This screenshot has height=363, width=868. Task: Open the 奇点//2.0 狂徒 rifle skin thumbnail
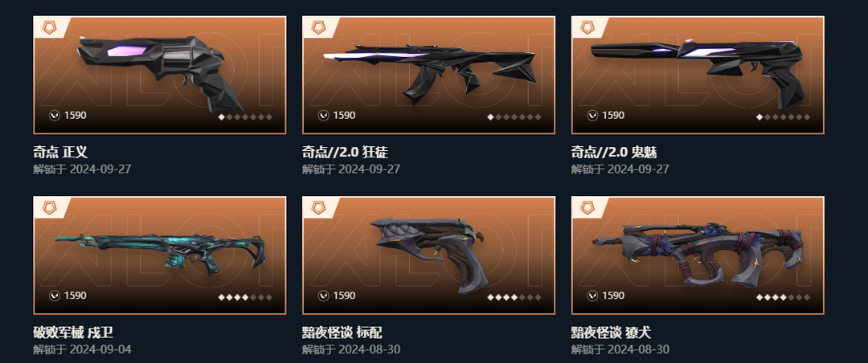(x=428, y=75)
